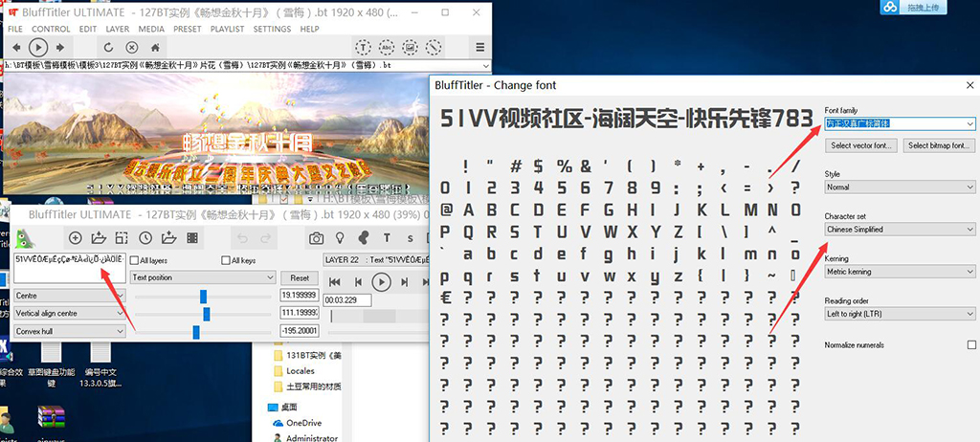Click the dashed-circle diagonal line icon

(434, 48)
